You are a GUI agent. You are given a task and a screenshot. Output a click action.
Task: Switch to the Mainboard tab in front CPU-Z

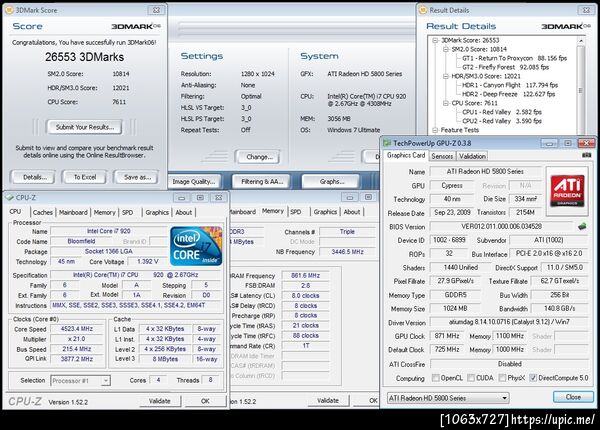tap(73, 212)
